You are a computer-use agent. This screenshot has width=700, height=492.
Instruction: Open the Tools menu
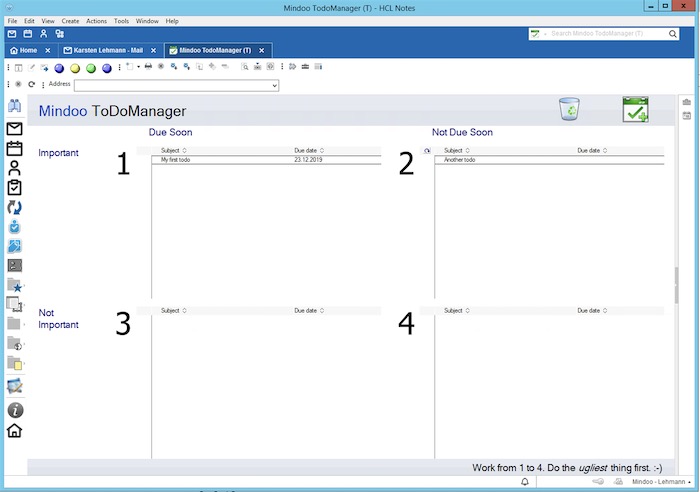coord(121,21)
